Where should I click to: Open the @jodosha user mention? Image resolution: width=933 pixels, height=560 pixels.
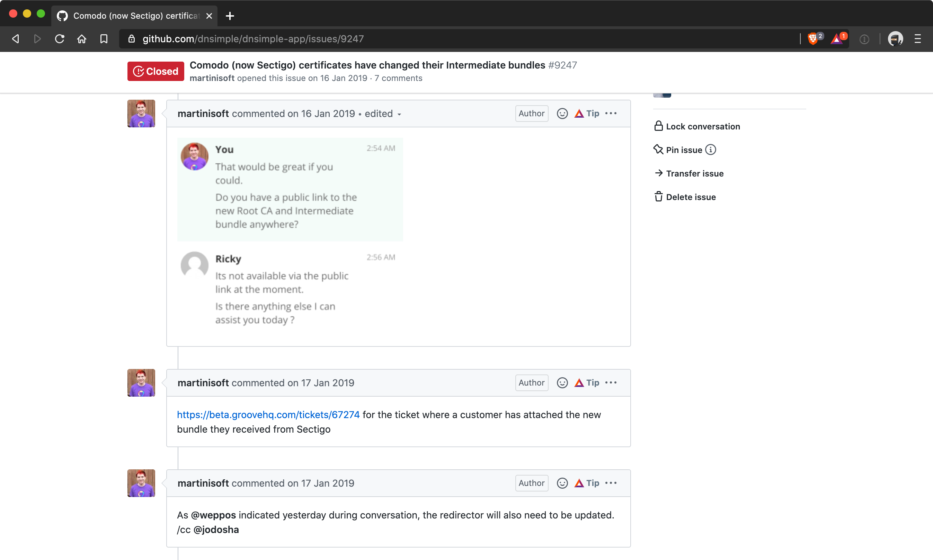pyautogui.click(x=216, y=530)
